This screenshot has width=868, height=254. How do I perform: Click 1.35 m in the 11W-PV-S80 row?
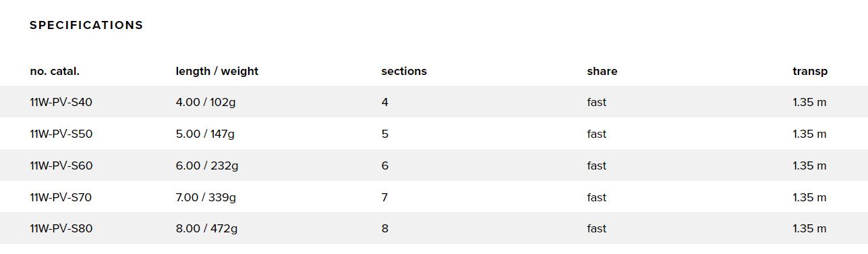[809, 229]
